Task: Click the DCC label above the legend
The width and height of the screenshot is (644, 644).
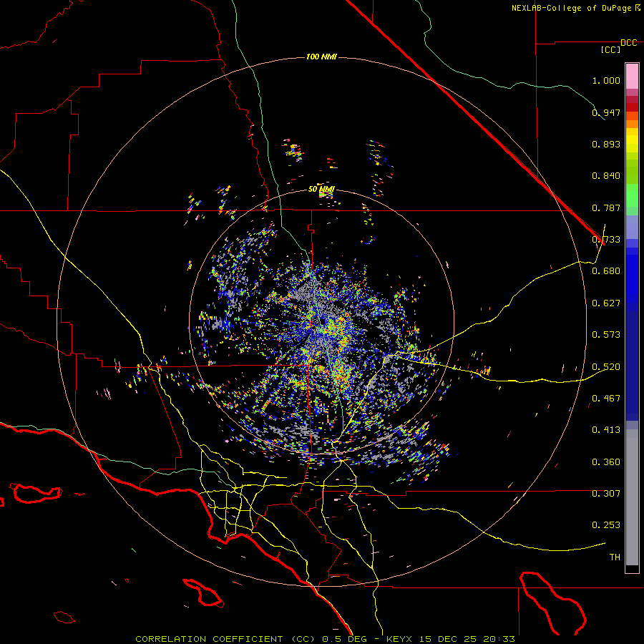Action: point(629,42)
